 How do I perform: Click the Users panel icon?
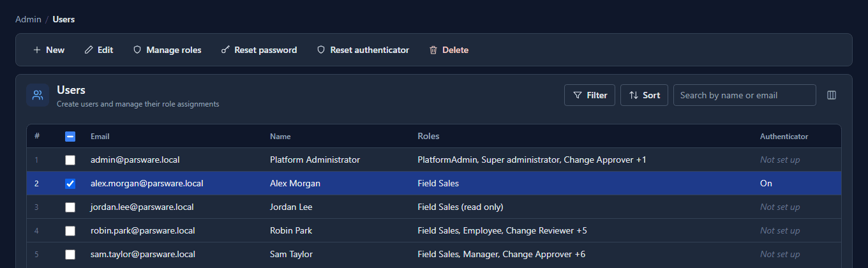click(x=38, y=95)
